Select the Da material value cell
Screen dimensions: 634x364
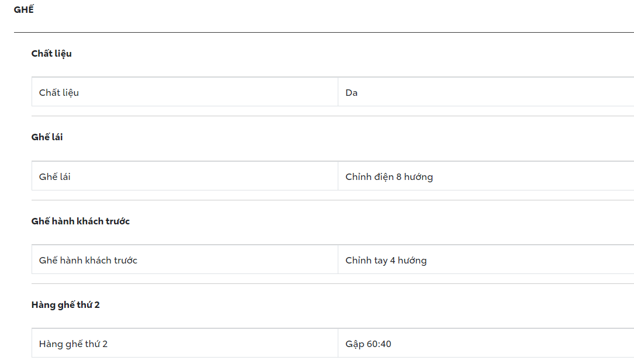pos(352,92)
